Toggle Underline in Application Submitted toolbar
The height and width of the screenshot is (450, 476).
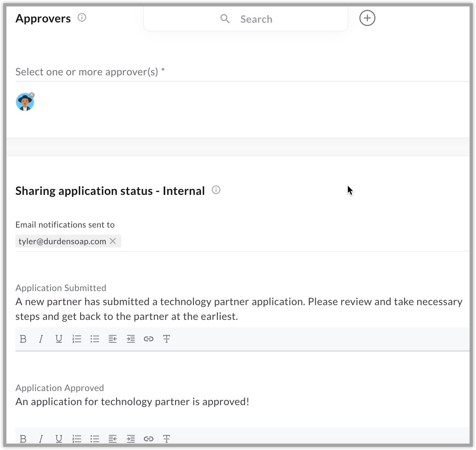[x=59, y=339]
